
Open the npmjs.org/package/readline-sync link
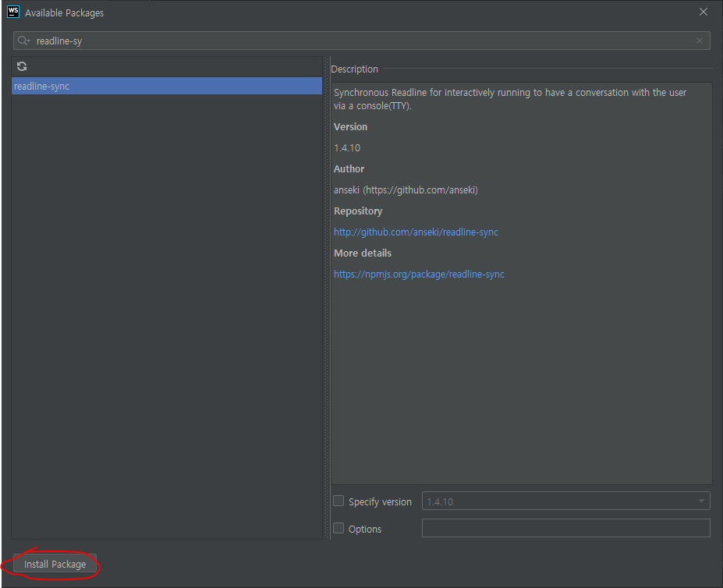(x=419, y=274)
